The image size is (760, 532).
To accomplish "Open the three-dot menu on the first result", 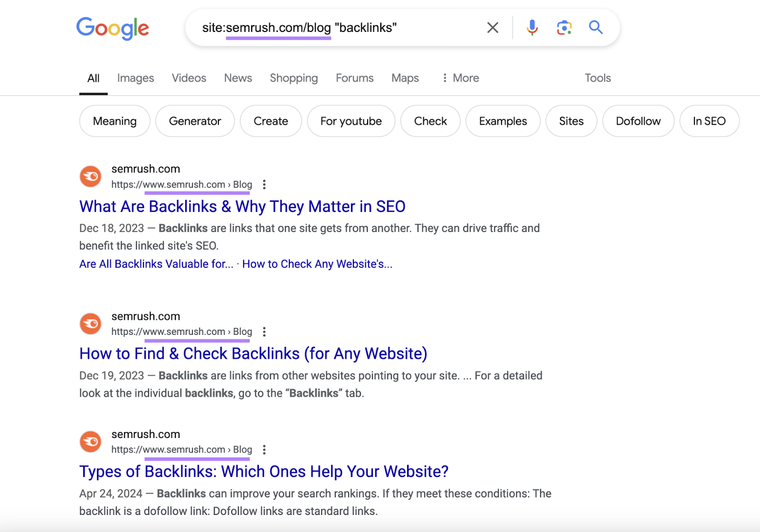I will point(264,185).
